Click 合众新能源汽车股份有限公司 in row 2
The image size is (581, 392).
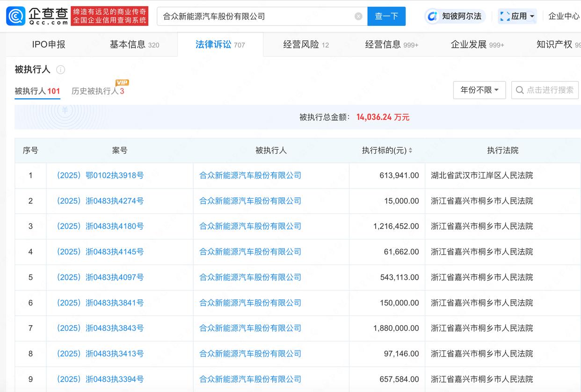tap(250, 201)
